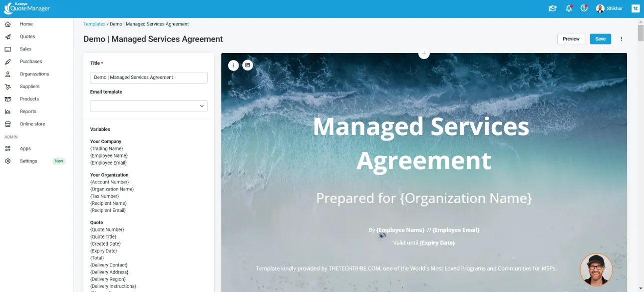Open the Shikhar user profile menu
644x292 pixels.
610,8
